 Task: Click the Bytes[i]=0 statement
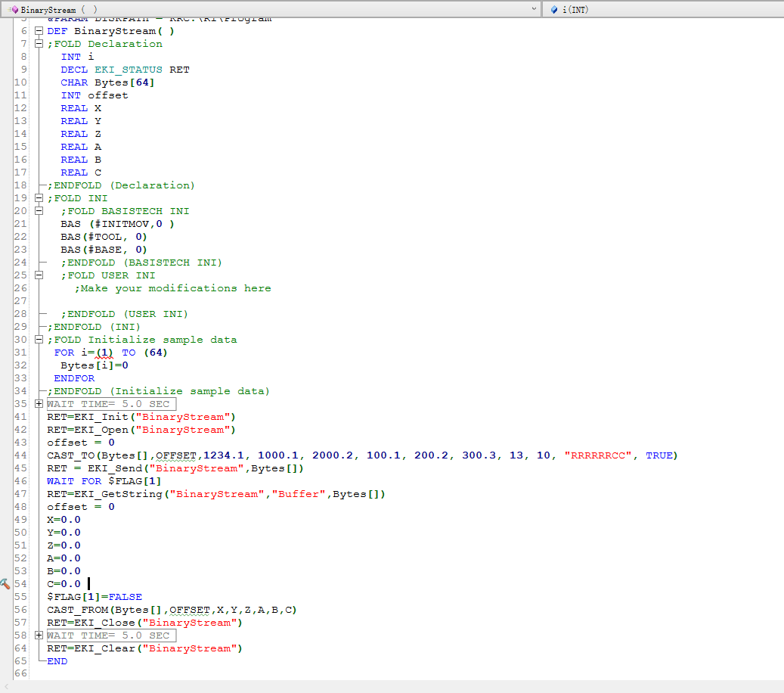point(95,365)
